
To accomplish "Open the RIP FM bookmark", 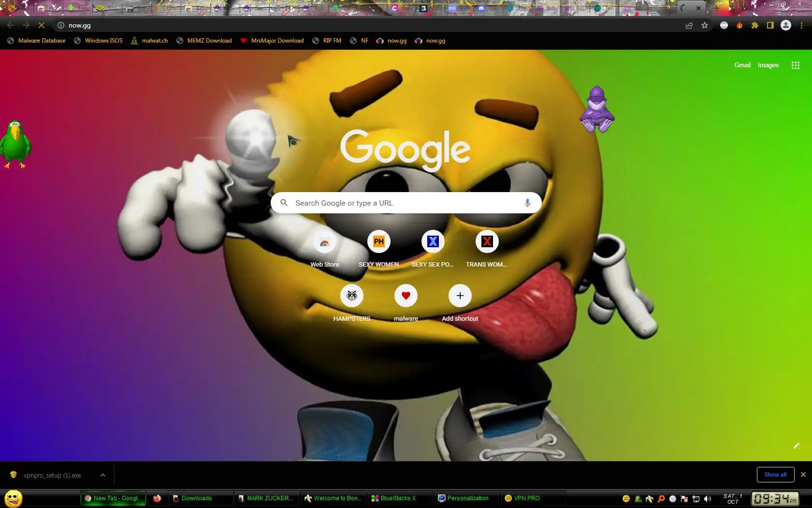I will coord(327,41).
